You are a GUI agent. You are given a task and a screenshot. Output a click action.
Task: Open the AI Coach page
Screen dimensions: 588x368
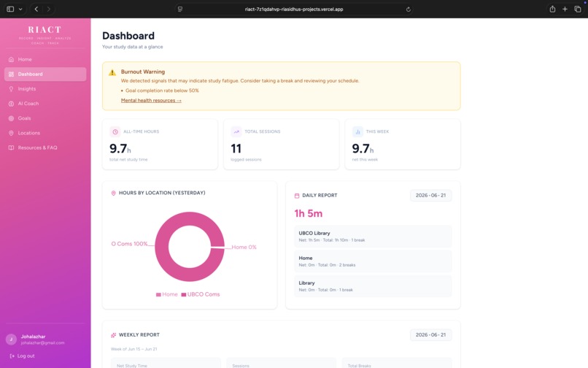(45, 103)
